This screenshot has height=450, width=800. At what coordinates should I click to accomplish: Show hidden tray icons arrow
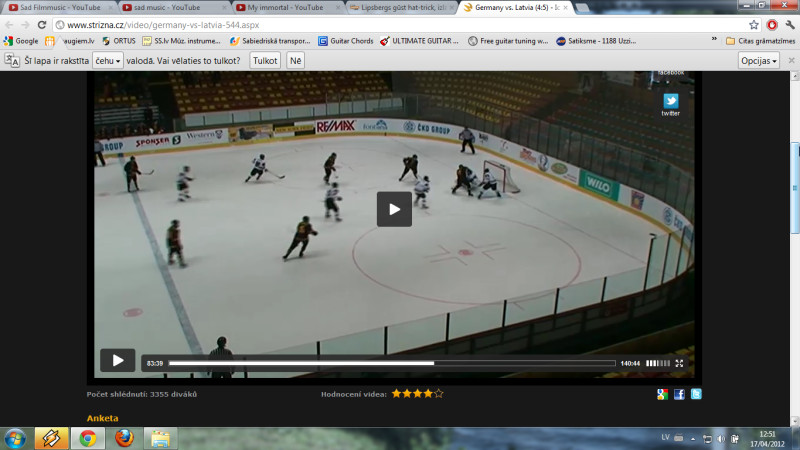click(693, 439)
